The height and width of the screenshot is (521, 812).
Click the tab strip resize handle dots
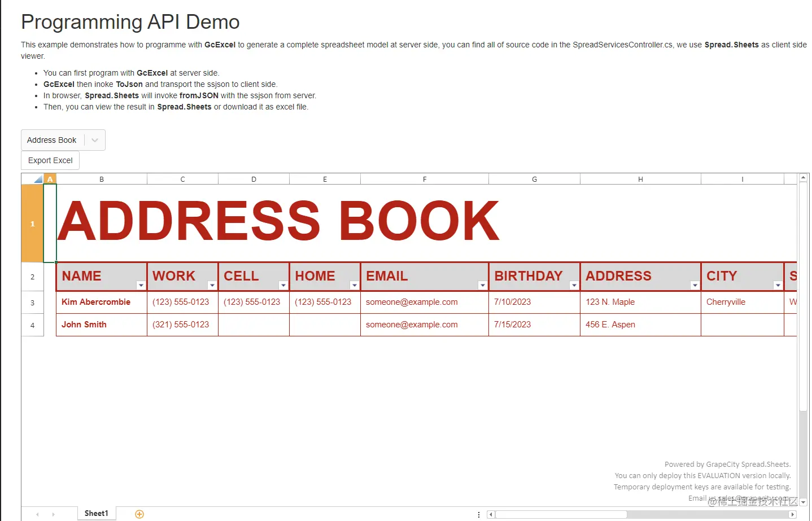(x=479, y=514)
